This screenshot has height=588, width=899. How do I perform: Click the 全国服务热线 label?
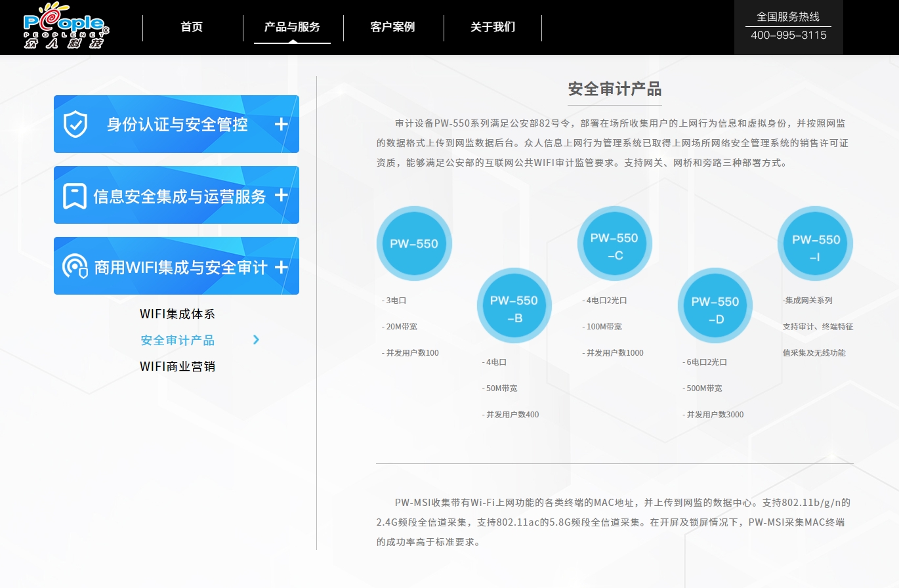coord(789,16)
